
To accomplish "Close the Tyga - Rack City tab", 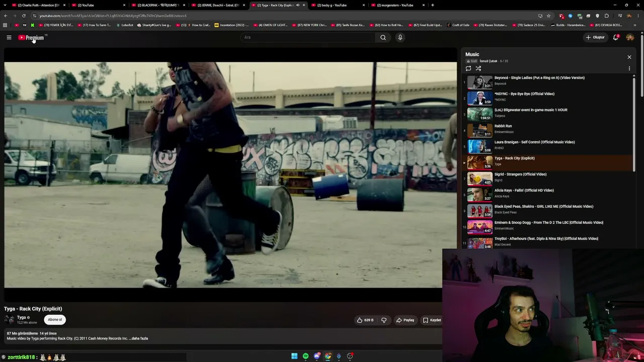I will tap(304, 5).
